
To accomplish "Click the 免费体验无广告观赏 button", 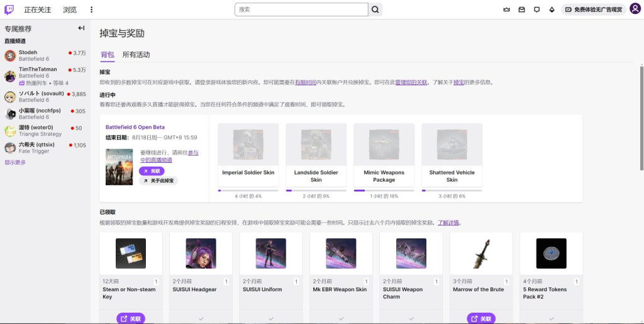I will click(594, 9).
